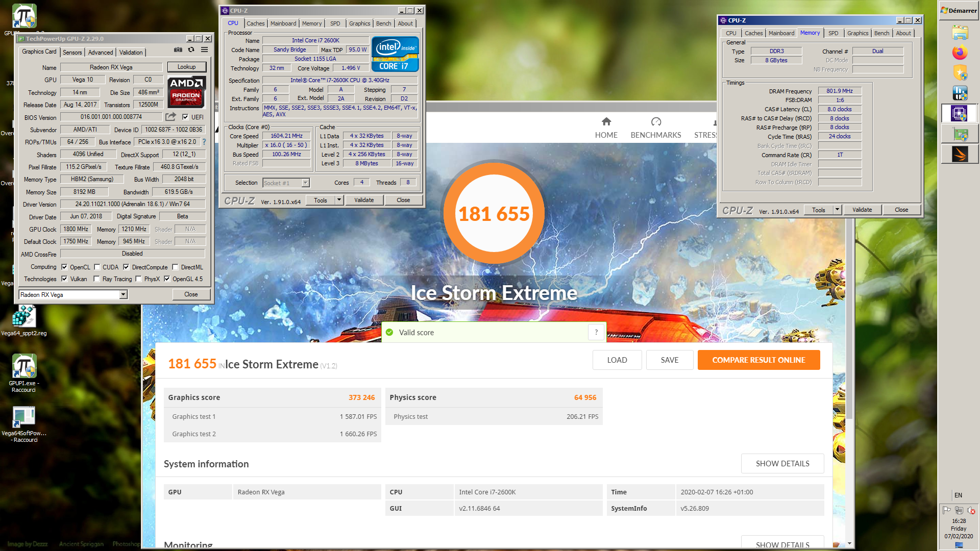The image size is (980, 551).
Task: Expand Tools arrow in CPU-Z CPU window
Action: tap(339, 200)
